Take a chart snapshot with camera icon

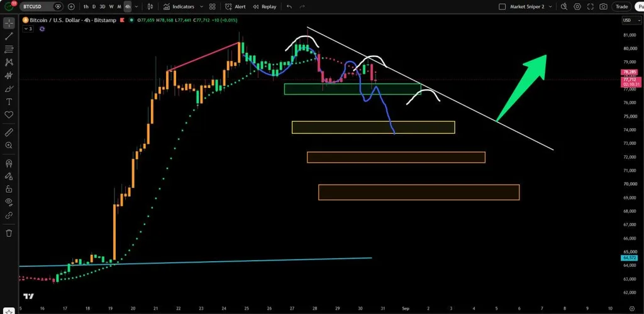tap(603, 6)
